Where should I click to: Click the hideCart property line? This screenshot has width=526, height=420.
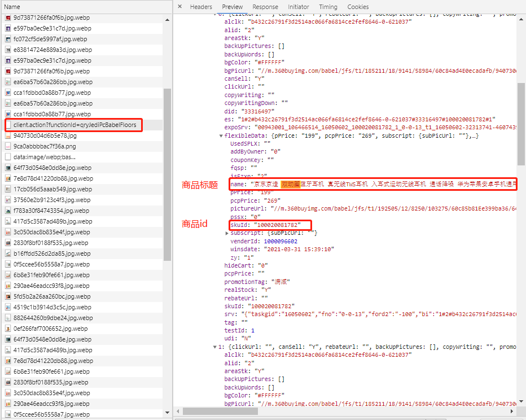click(x=246, y=266)
